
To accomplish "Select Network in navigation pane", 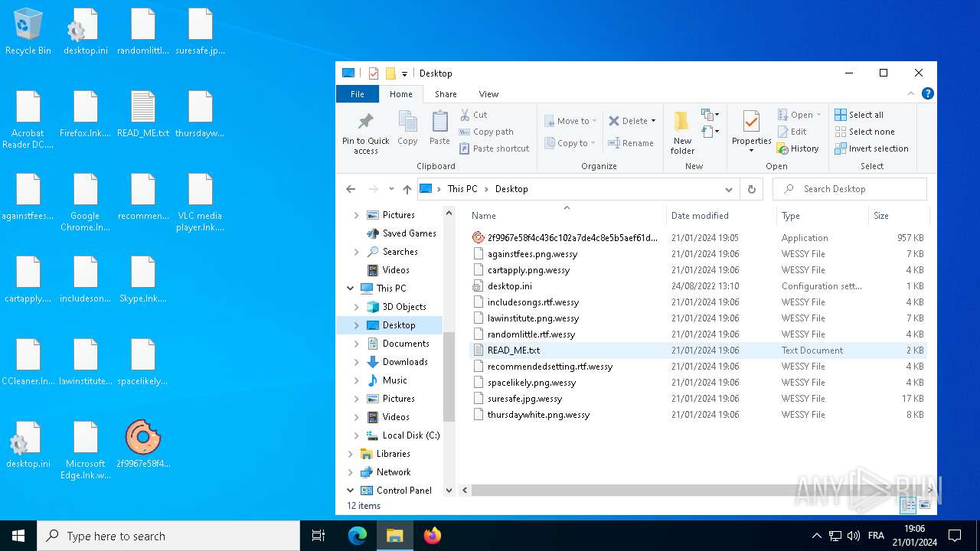I will [x=394, y=472].
